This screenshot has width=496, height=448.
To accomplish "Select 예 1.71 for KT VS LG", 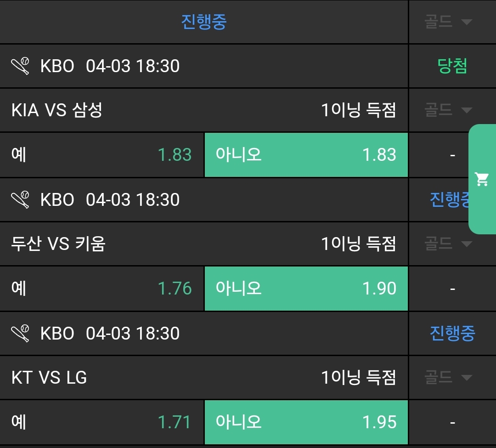I will pos(101,422).
